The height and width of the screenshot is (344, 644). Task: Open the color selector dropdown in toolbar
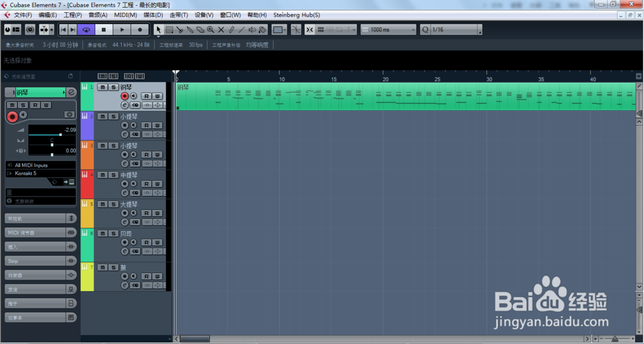pos(279,30)
